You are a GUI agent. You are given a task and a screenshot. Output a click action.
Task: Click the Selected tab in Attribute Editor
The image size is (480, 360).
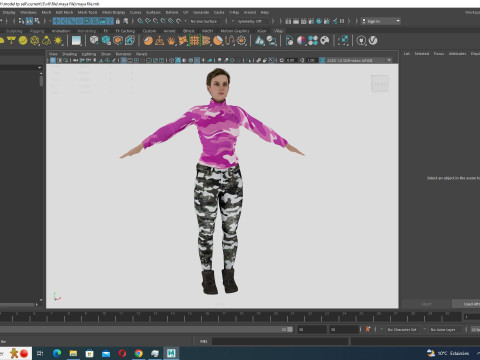click(422, 53)
